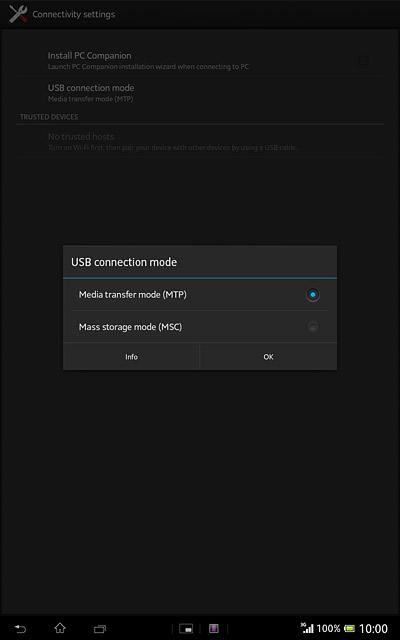Tap the No trusted hosts entry

pos(200,141)
